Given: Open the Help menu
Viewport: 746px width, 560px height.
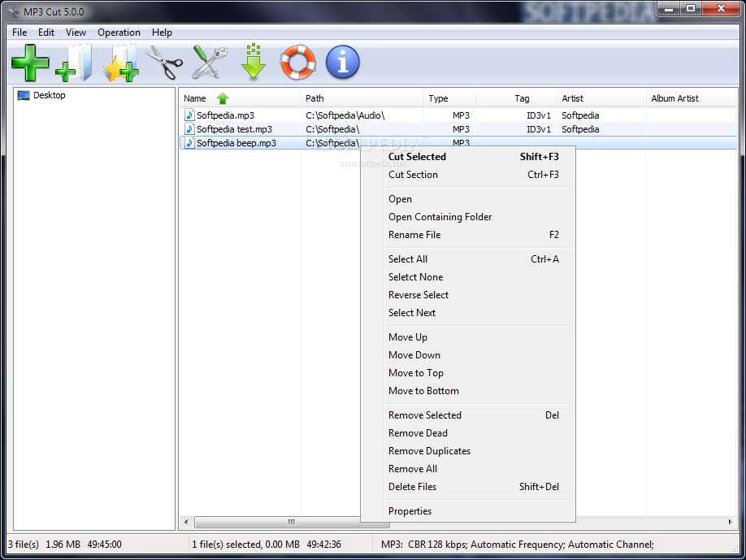Looking at the screenshot, I should click(162, 33).
